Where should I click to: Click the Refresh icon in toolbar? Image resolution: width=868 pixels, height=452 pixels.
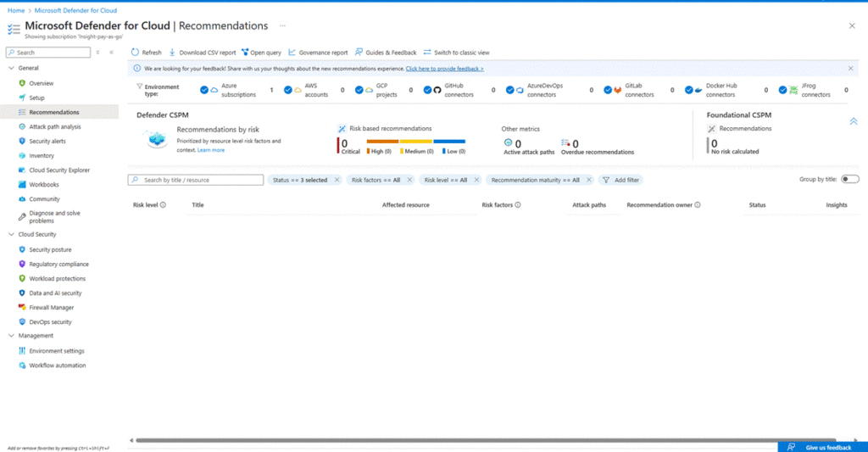coord(136,53)
